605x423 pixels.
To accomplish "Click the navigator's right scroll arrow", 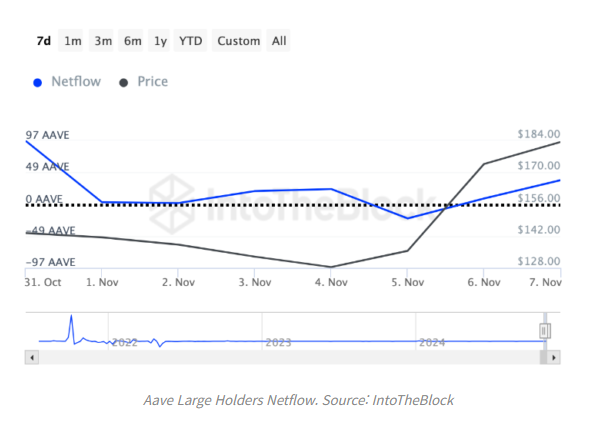I will (555, 356).
